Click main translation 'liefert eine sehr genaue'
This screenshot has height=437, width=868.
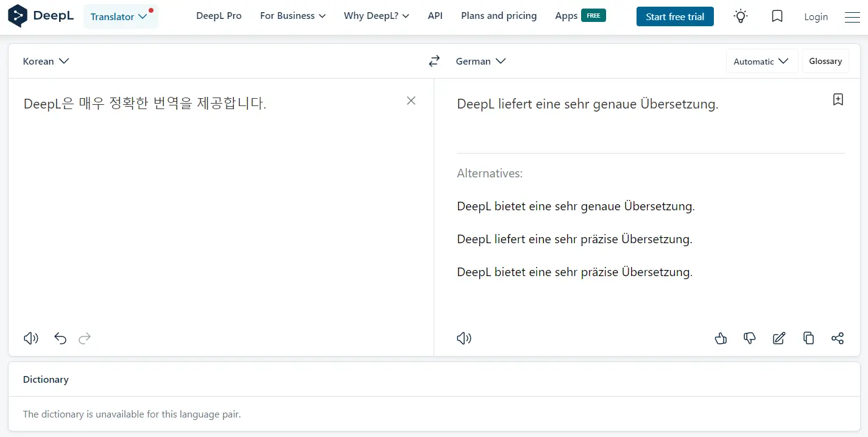[568, 104]
